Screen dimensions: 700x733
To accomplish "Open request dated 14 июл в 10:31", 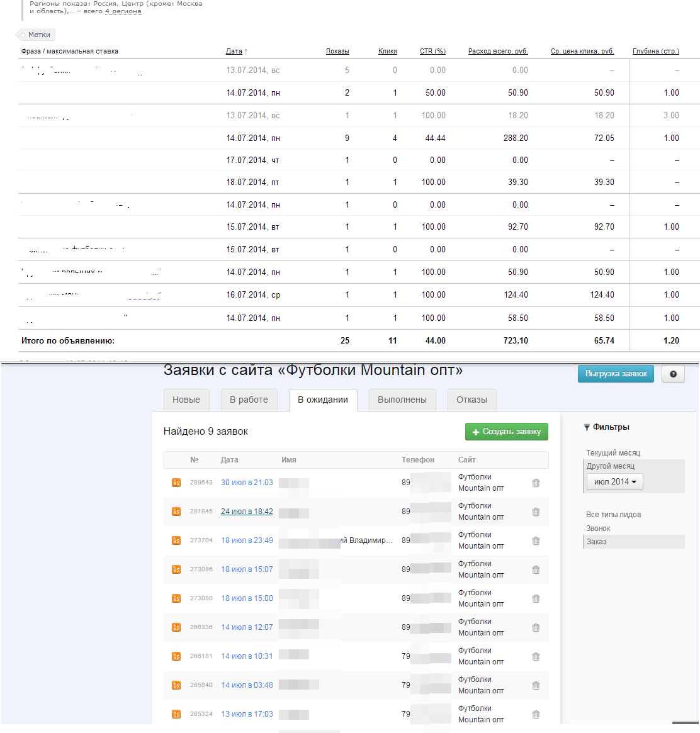I will coord(247,656).
